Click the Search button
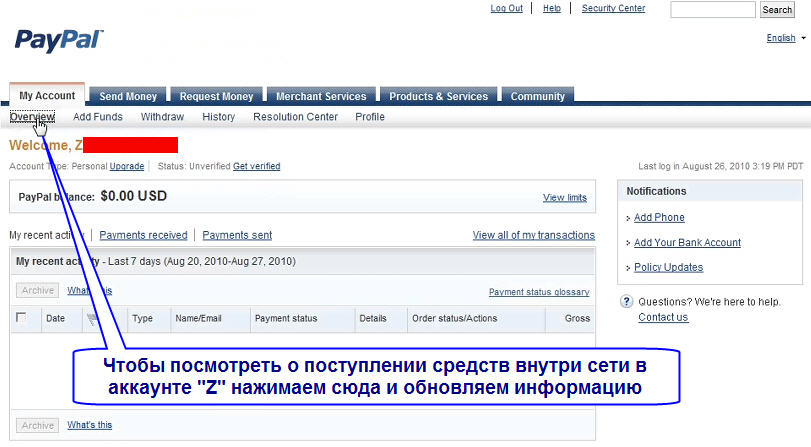The height and width of the screenshot is (447, 811). point(777,9)
